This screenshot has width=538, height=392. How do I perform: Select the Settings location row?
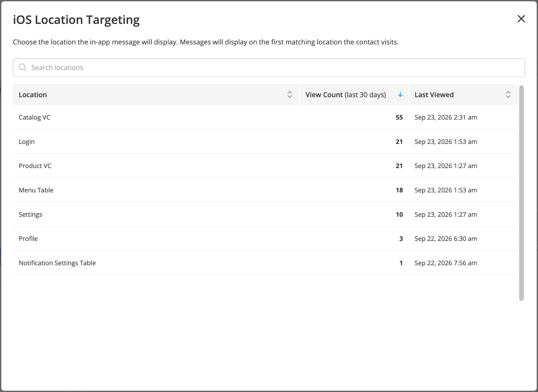coord(265,214)
